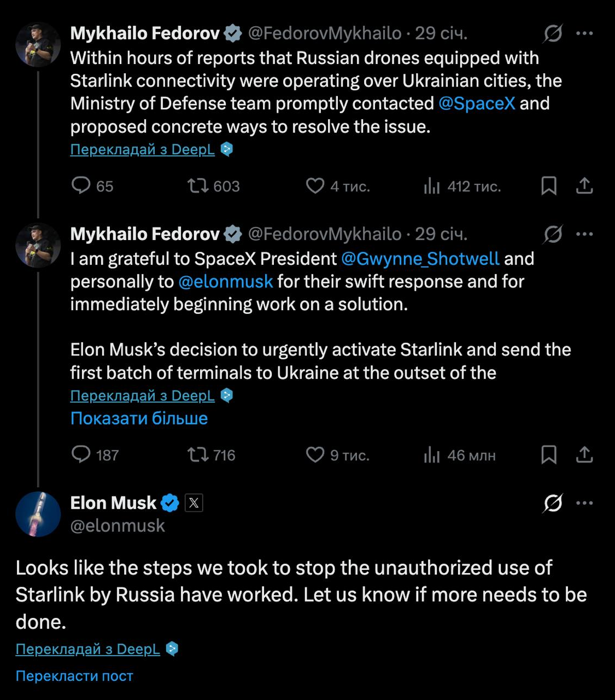This screenshot has width=615, height=700.
Task: Expand tweet with Показати більше
Action: click(x=139, y=418)
